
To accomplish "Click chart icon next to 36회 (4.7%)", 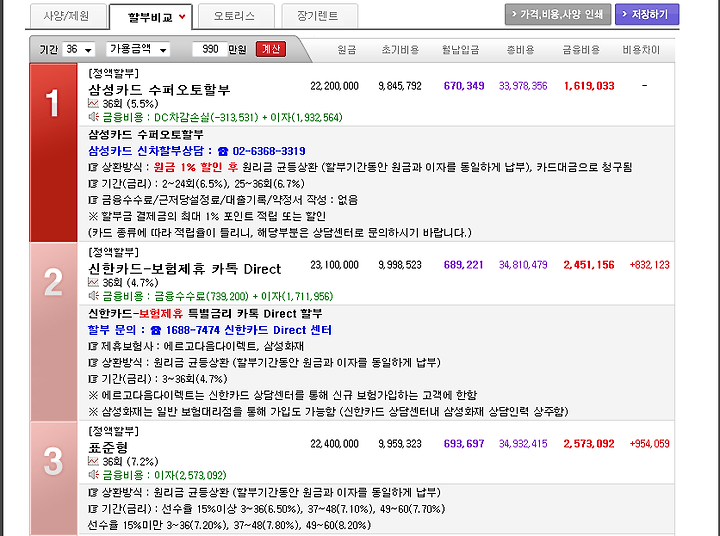I will point(93,282).
